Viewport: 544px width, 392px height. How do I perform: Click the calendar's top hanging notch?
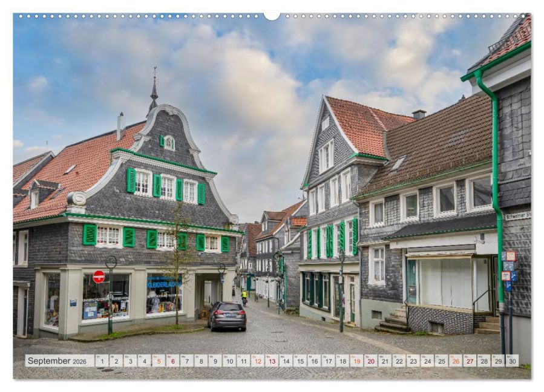[x=272, y=16]
